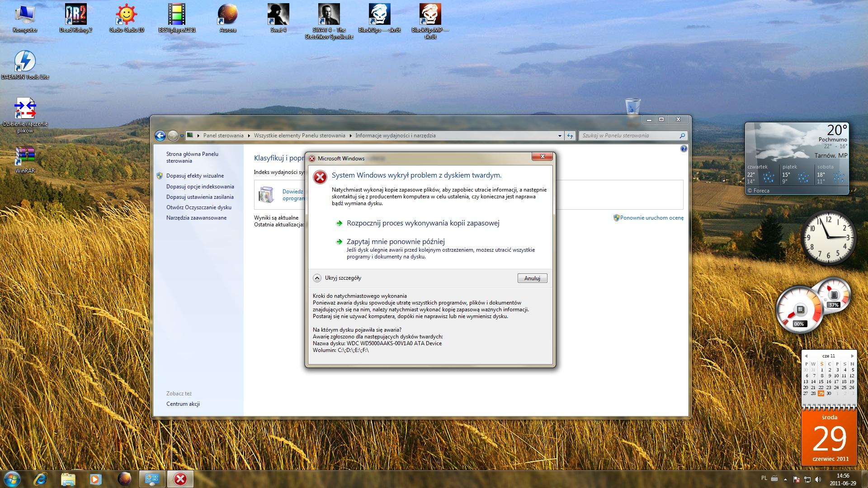868x488 pixels.
Task: Select the BlackOpsMP skrót icon
Action: click(430, 21)
